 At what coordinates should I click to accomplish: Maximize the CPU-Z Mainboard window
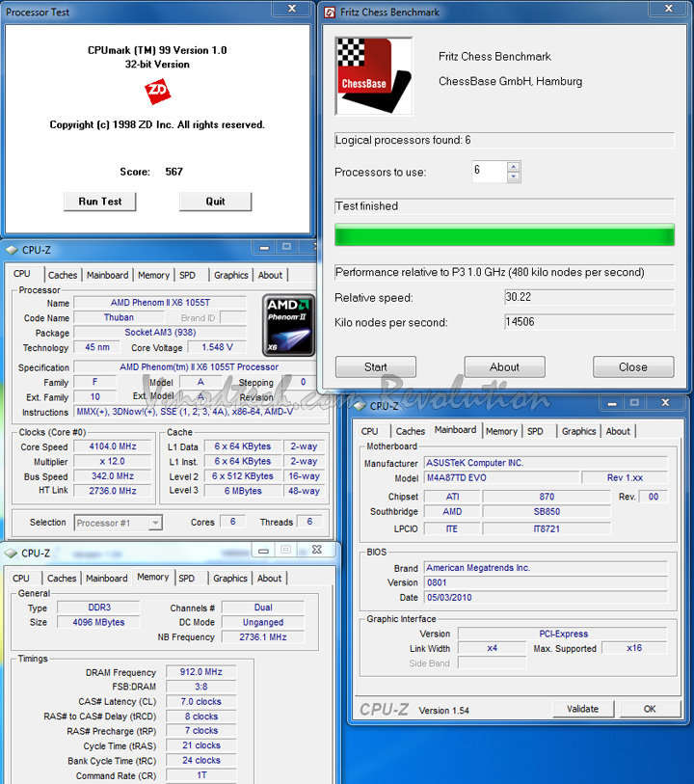click(634, 403)
